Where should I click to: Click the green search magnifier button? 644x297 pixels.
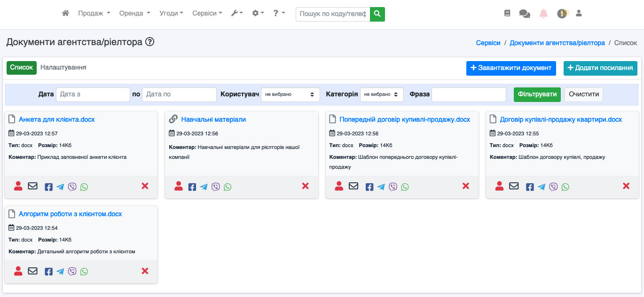(x=377, y=14)
